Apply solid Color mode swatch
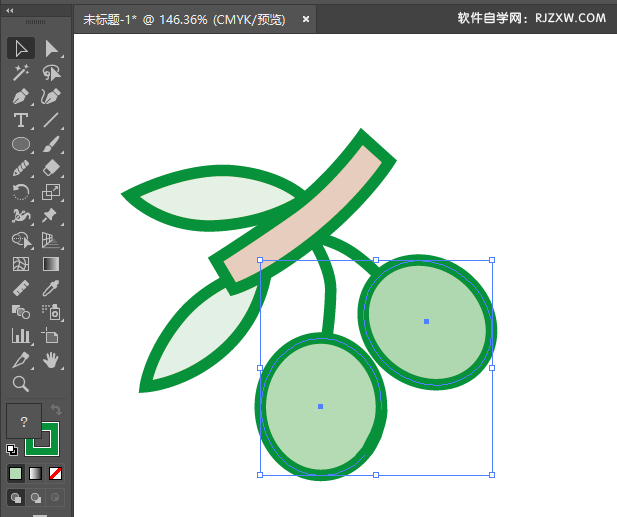Image resolution: width=617 pixels, height=517 pixels. tap(15, 474)
